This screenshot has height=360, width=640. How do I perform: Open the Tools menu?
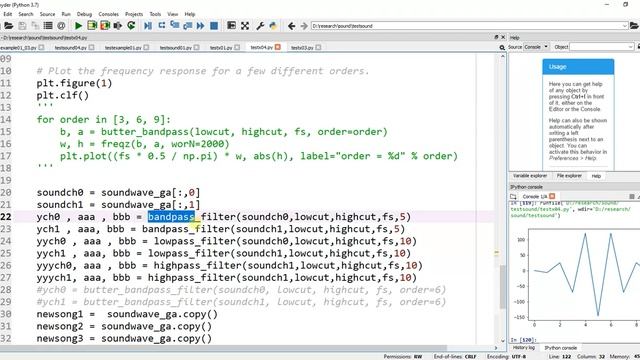point(155,14)
